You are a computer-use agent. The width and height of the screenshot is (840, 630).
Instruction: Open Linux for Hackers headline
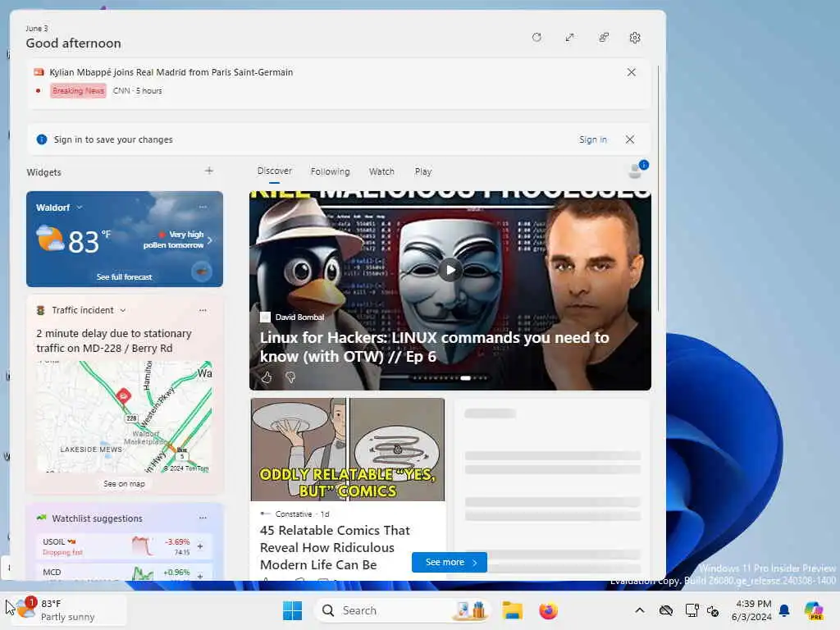pyautogui.click(x=435, y=347)
